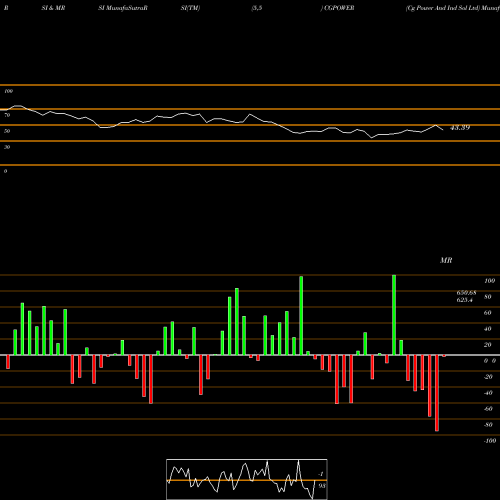This screenshot has height=500, width=500.
Task: Click the RSI axis label 100
Action: pos(9,91)
